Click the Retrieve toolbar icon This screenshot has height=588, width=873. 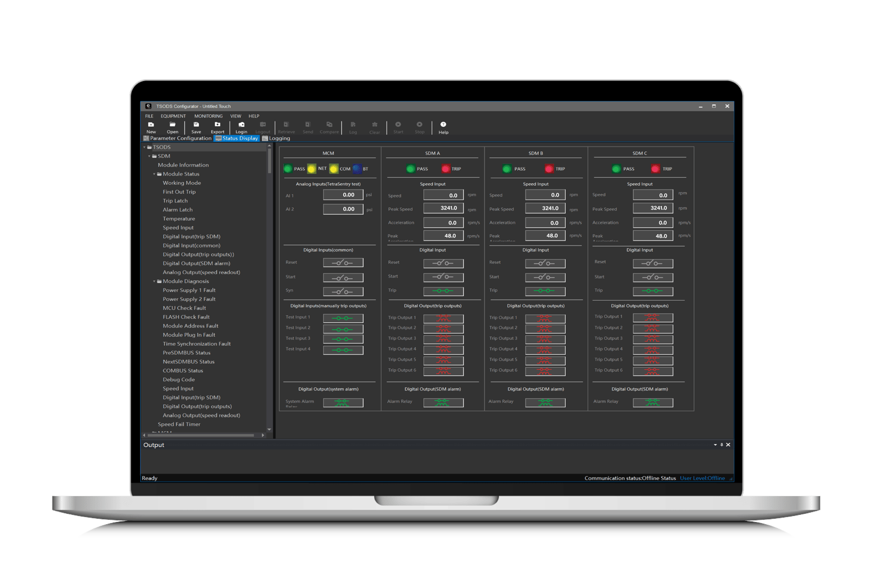coord(286,125)
